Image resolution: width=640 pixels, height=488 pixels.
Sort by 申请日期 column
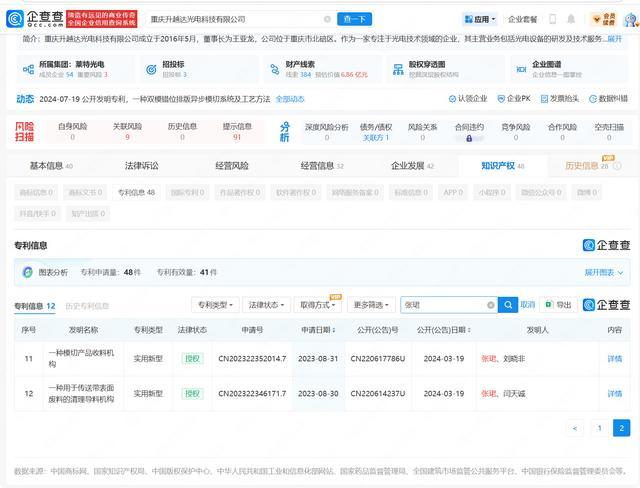point(318,330)
